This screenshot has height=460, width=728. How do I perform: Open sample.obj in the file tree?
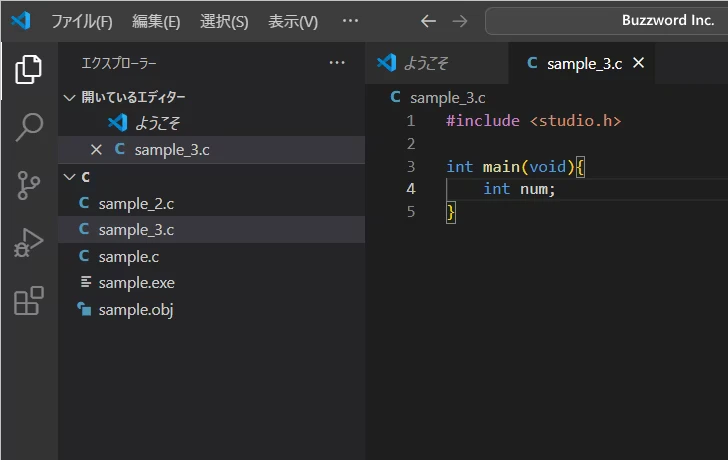pyautogui.click(x=212, y=309)
